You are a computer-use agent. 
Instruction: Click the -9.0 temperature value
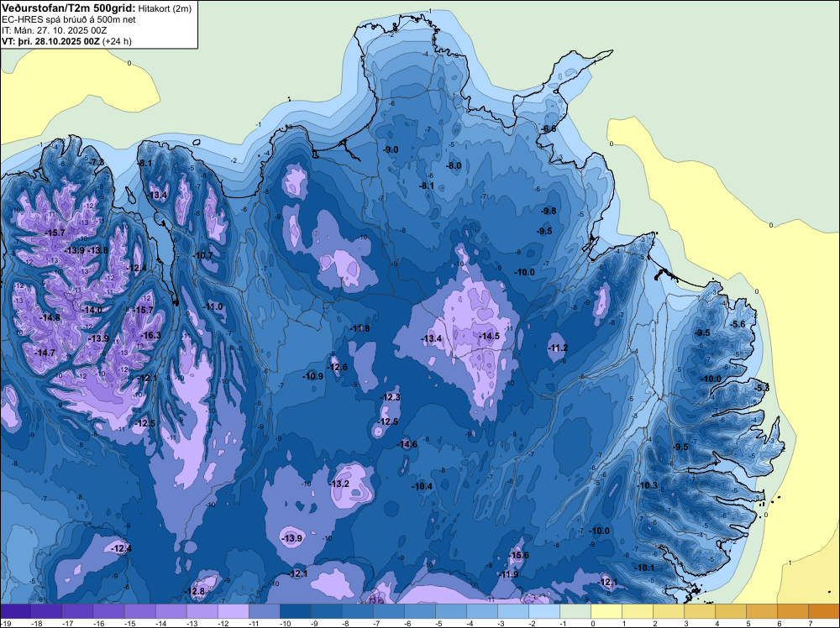(x=391, y=149)
